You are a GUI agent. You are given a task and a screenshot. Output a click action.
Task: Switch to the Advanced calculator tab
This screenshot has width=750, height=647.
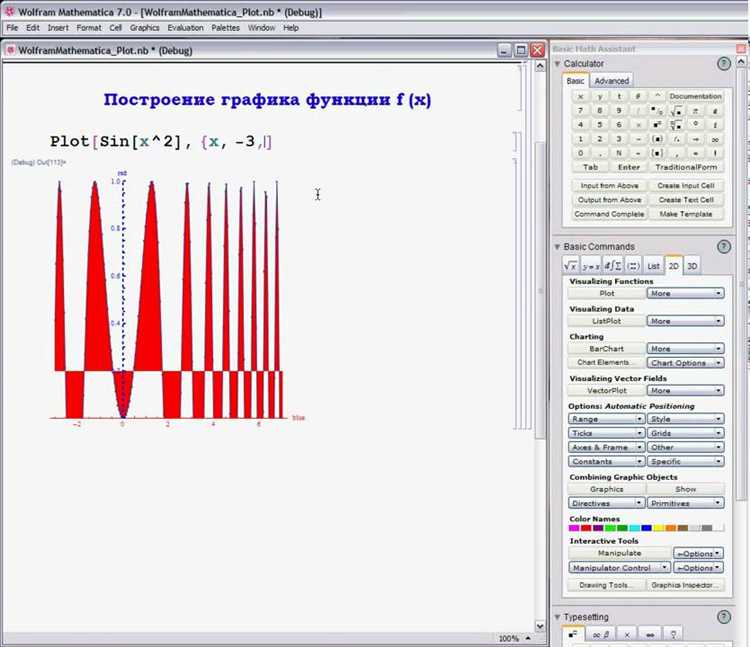pyautogui.click(x=611, y=81)
